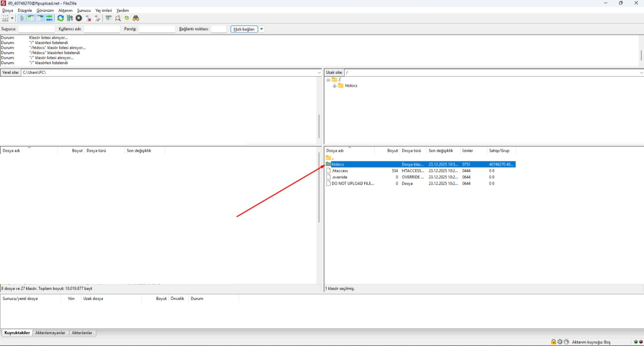644x346 pixels.
Task: Click the refresh file lists icon
Action: click(x=60, y=18)
